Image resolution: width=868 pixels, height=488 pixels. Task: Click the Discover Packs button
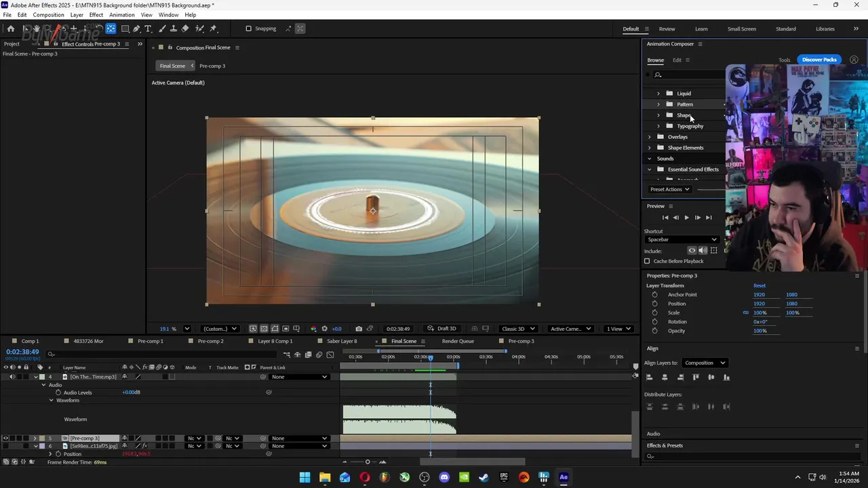coord(819,60)
